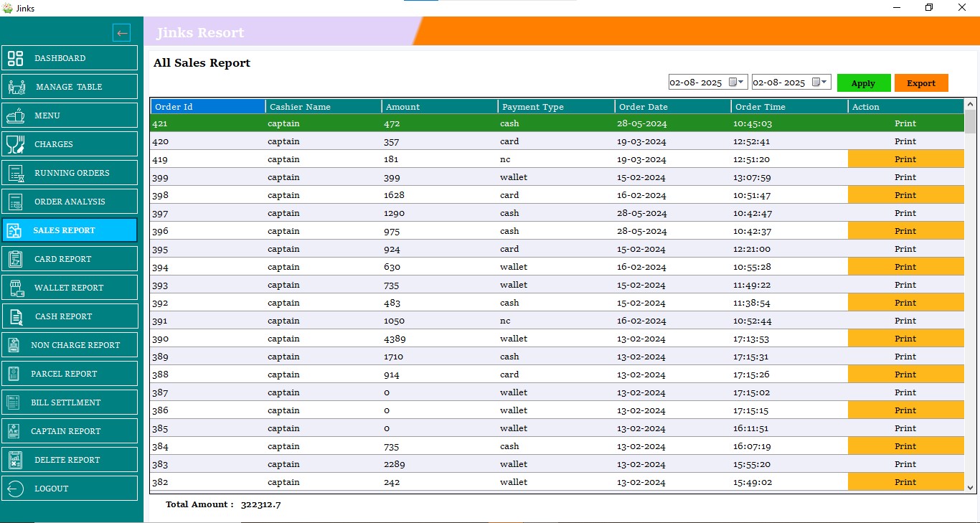Image resolution: width=980 pixels, height=523 pixels.
Task: Open the start date calendar dropdown
Action: tap(737, 83)
